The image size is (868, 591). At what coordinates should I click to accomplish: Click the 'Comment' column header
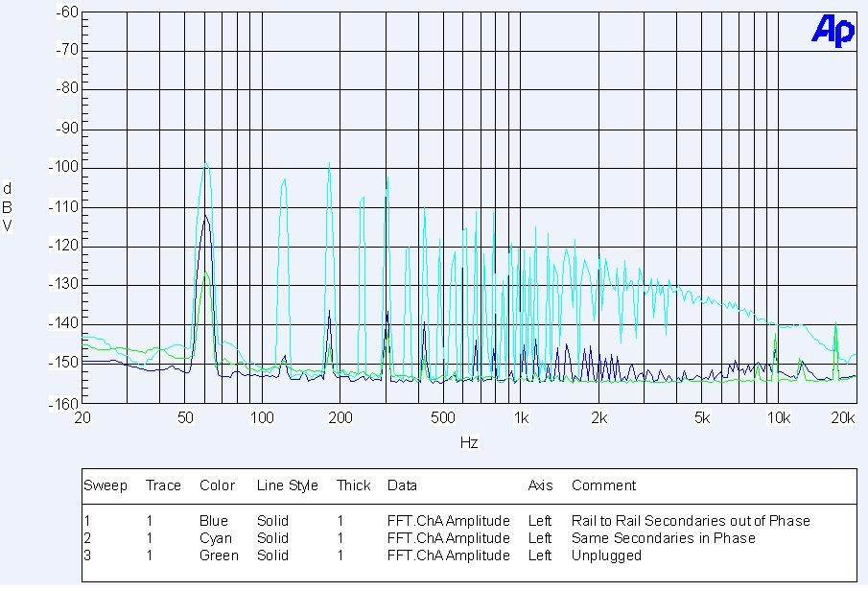(603, 485)
